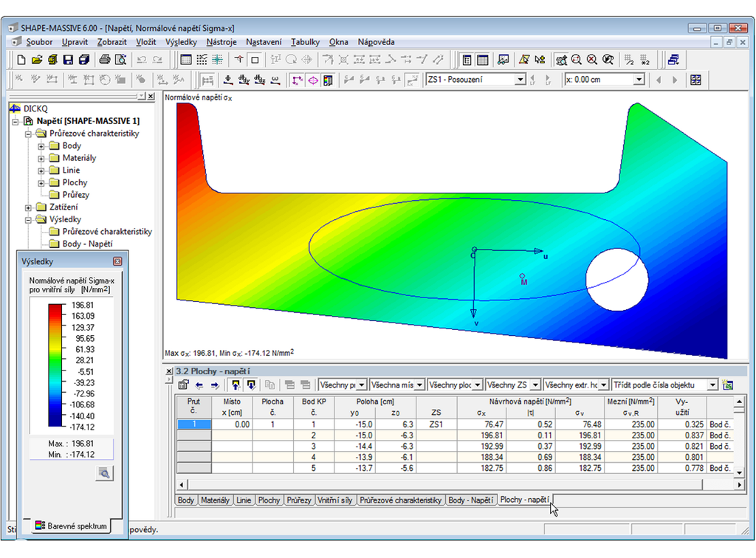Open the Soubor menu
Image resolution: width=756 pixels, height=558 pixels.
[39, 42]
